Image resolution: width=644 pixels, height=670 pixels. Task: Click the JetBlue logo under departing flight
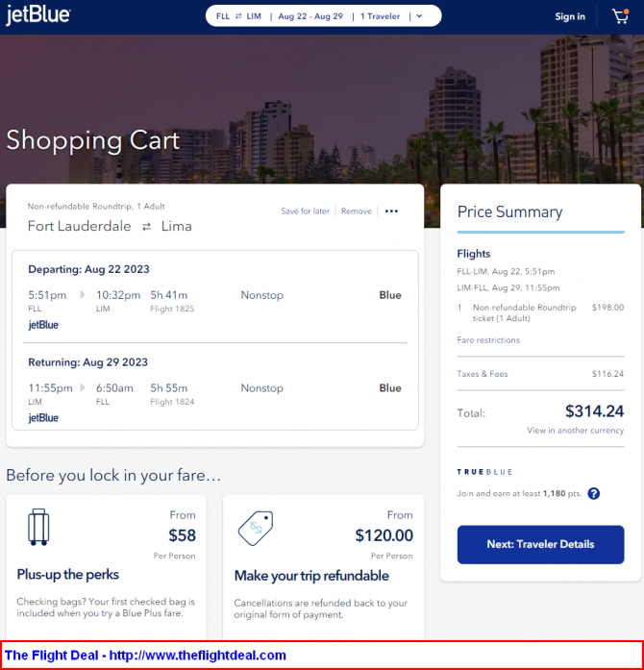tap(43, 325)
